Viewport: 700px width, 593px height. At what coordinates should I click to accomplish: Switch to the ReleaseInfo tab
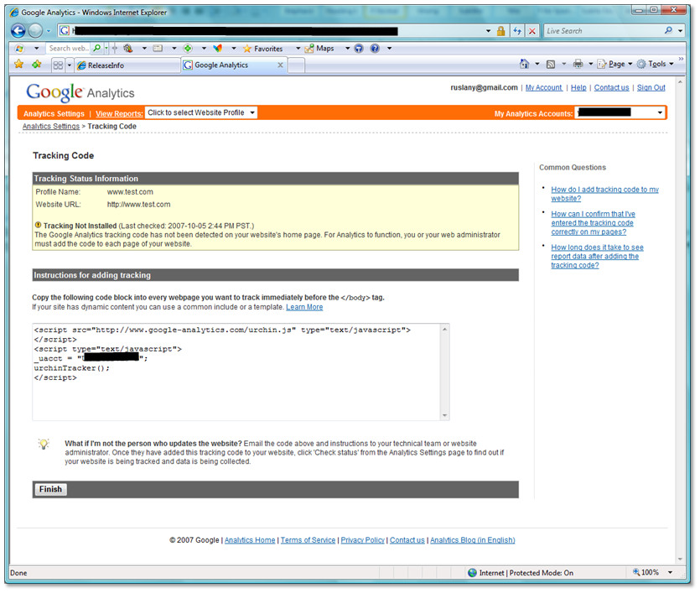[x=127, y=65]
